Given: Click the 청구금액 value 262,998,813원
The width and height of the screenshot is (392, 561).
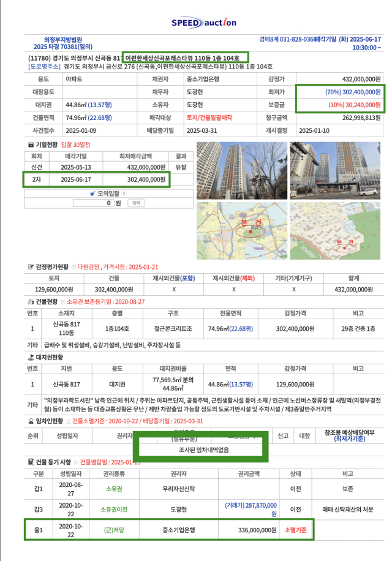Looking at the screenshot, I should coord(361,118).
